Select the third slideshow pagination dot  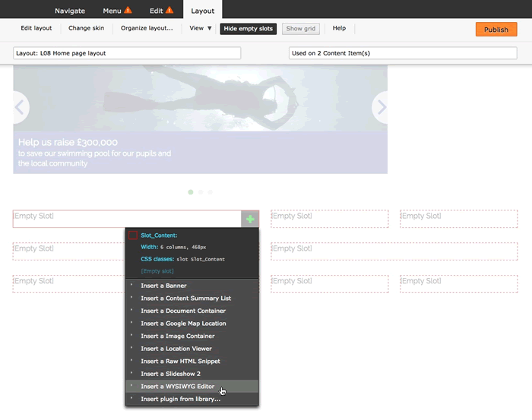(x=210, y=192)
